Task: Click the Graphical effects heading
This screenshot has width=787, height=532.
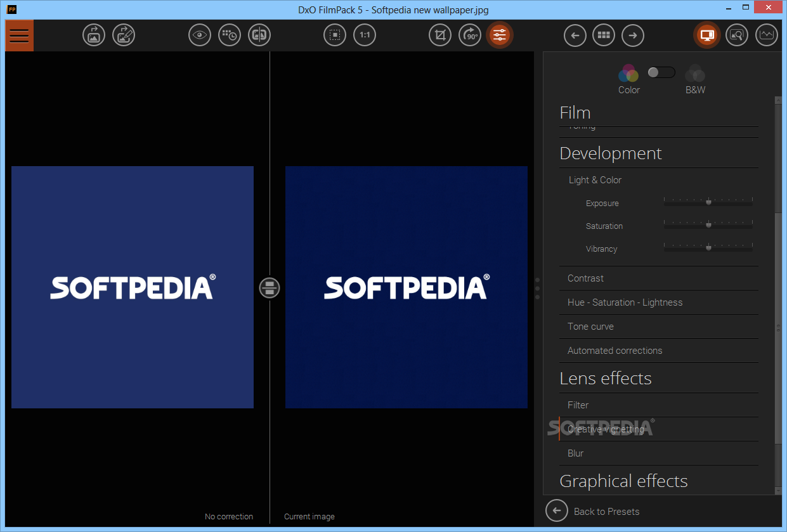Action: pyautogui.click(x=623, y=481)
